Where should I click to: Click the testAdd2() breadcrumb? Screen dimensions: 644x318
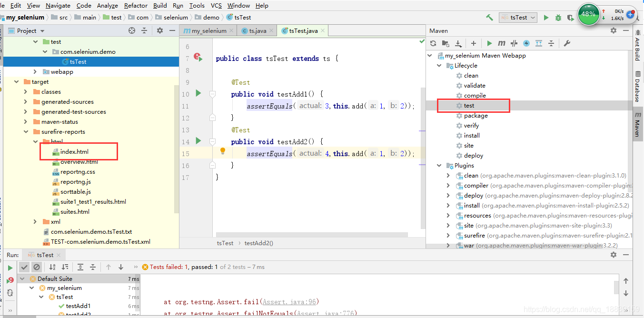click(x=258, y=243)
